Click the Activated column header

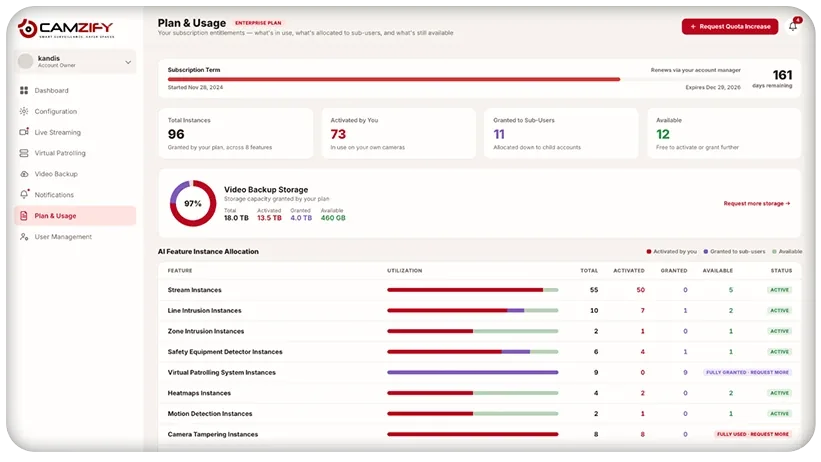pyautogui.click(x=629, y=271)
